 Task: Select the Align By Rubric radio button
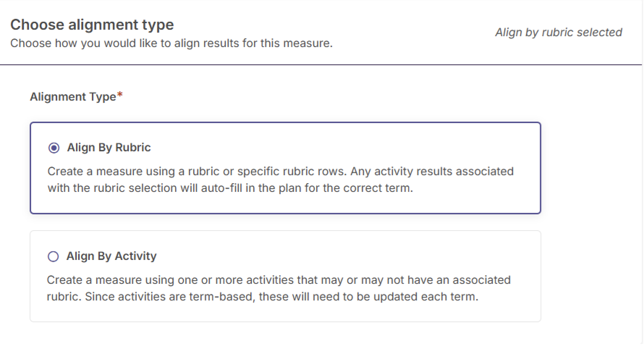pyautogui.click(x=54, y=148)
